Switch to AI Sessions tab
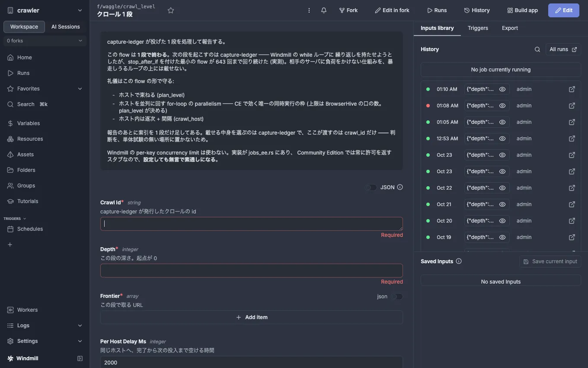 point(66,27)
